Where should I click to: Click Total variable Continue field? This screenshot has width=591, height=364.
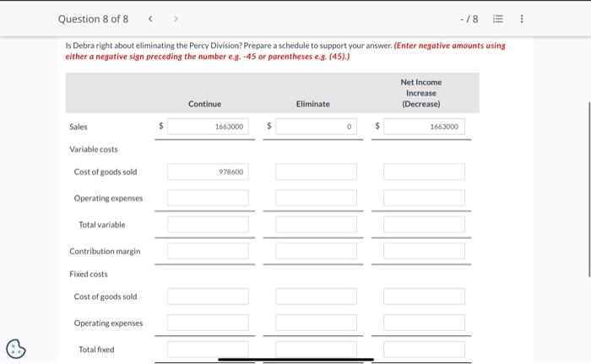pyautogui.click(x=208, y=225)
